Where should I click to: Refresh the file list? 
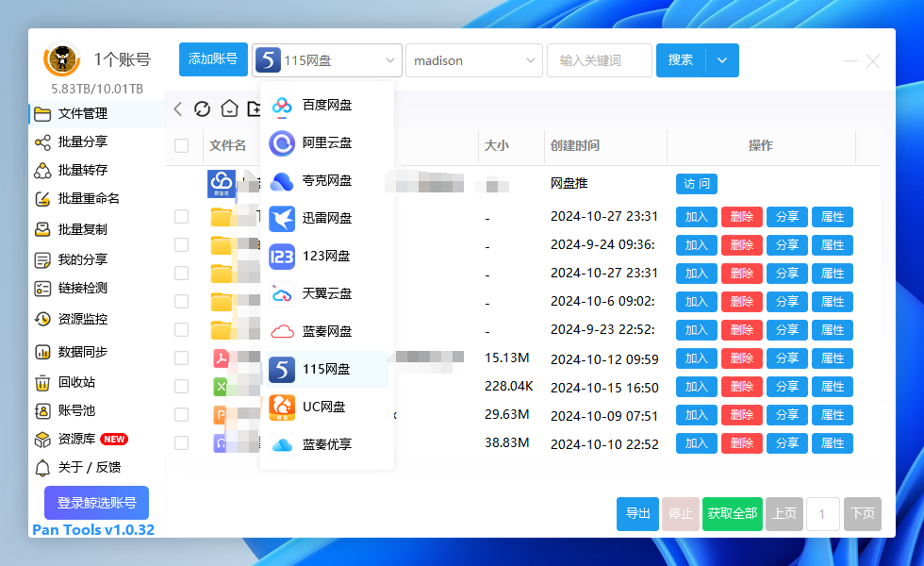(x=202, y=108)
